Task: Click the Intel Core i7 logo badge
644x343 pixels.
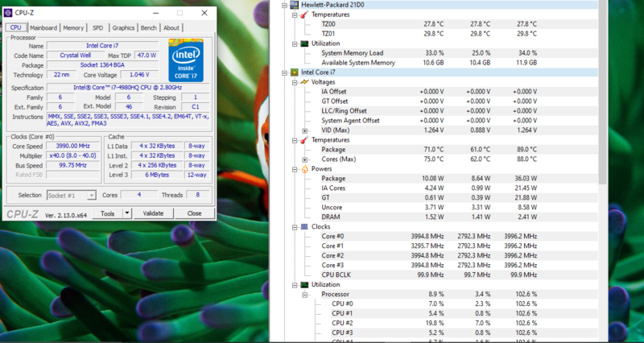Action: [186, 60]
